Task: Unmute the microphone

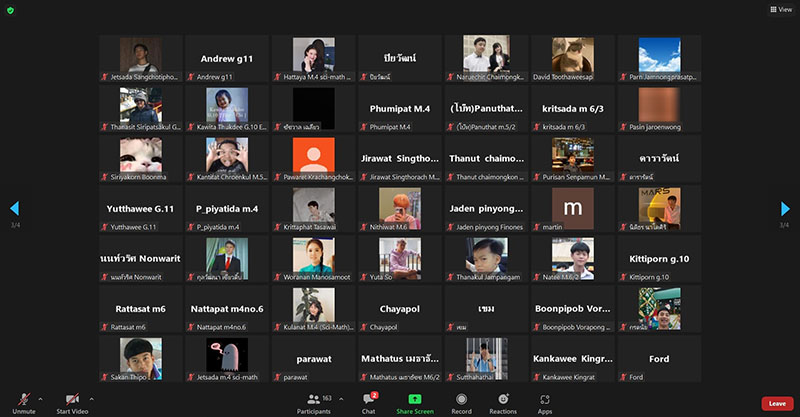Action: (23, 401)
